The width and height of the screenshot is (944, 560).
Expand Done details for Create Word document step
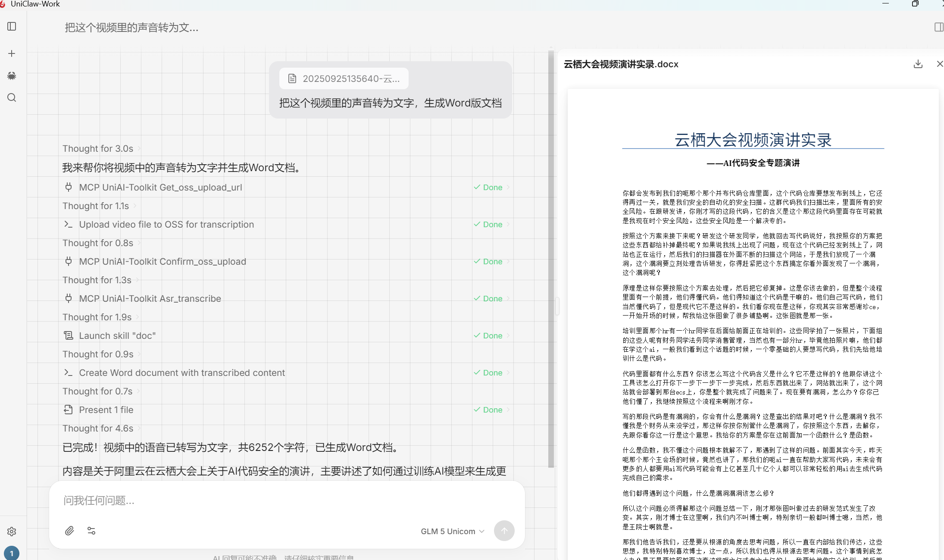pyautogui.click(x=492, y=372)
